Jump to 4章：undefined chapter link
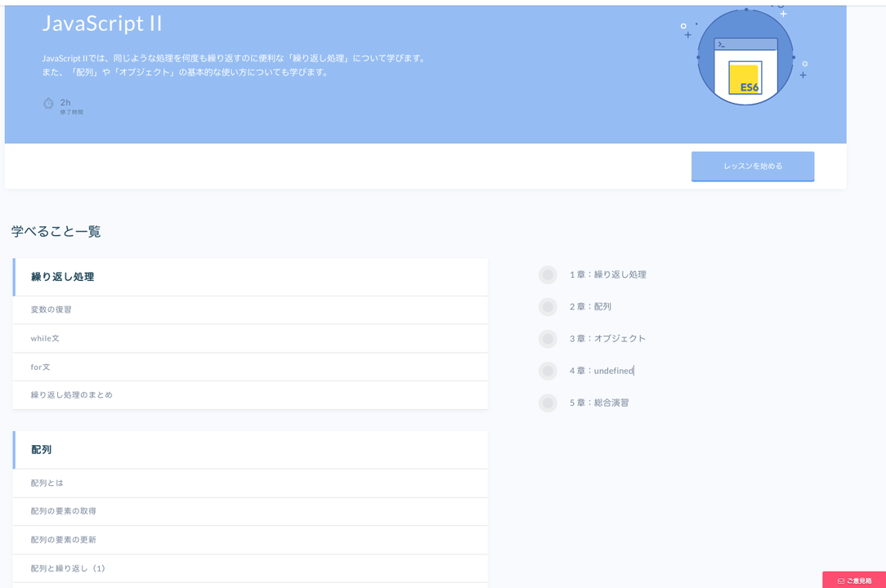The image size is (886, 588). 602,371
